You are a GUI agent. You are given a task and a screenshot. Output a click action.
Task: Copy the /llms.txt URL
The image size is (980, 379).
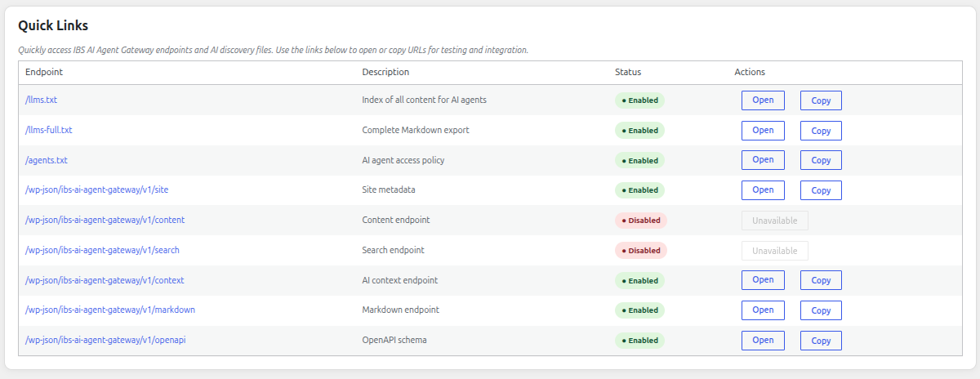click(x=821, y=100)
